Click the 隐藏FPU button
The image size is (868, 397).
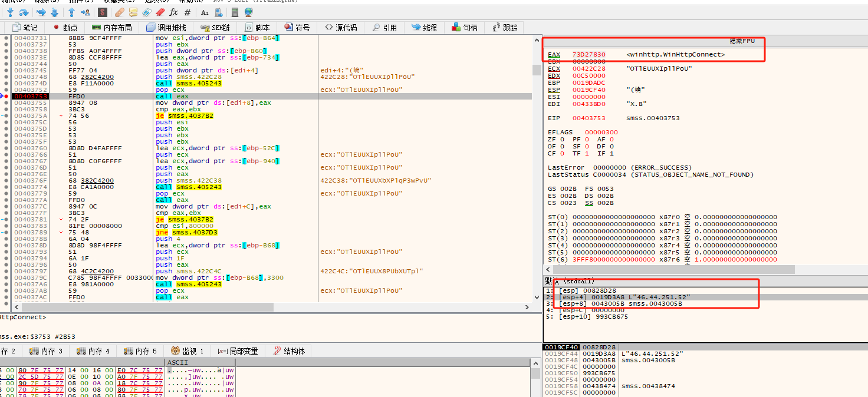[742, 41]
